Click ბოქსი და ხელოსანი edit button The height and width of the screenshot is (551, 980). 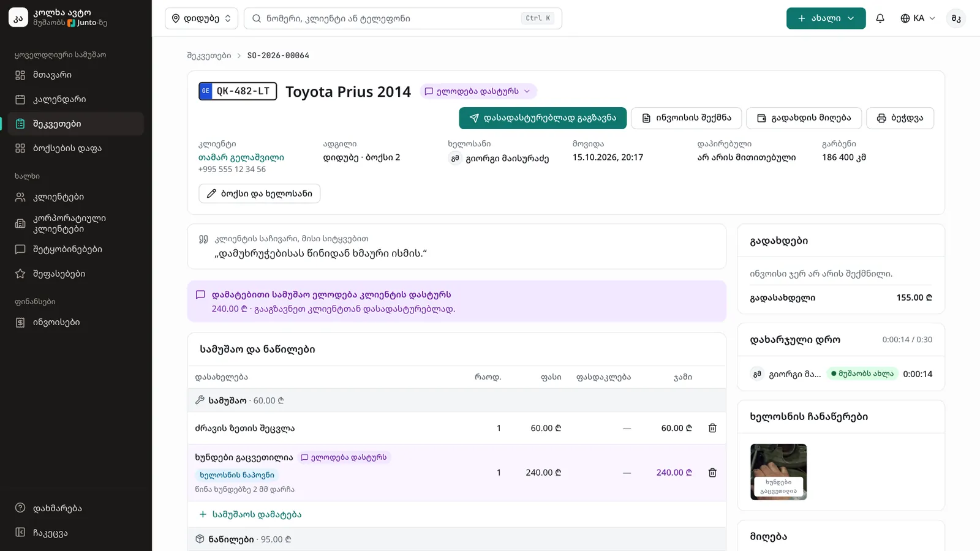point(259,193)
